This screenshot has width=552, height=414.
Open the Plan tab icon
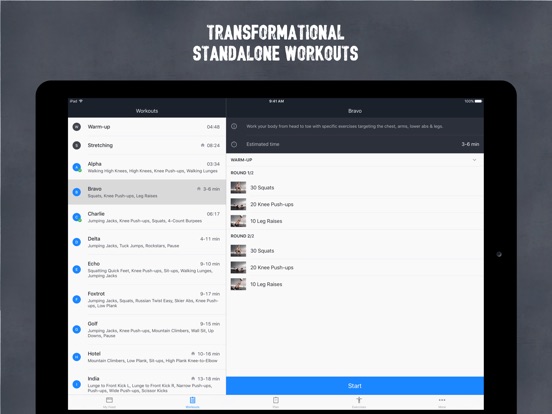[276, 400]
